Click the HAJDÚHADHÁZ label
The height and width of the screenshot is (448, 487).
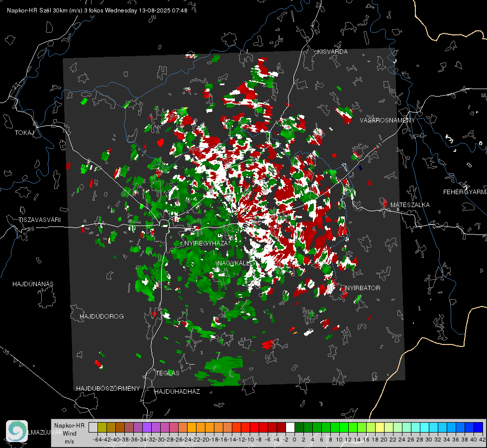point(177,391)
